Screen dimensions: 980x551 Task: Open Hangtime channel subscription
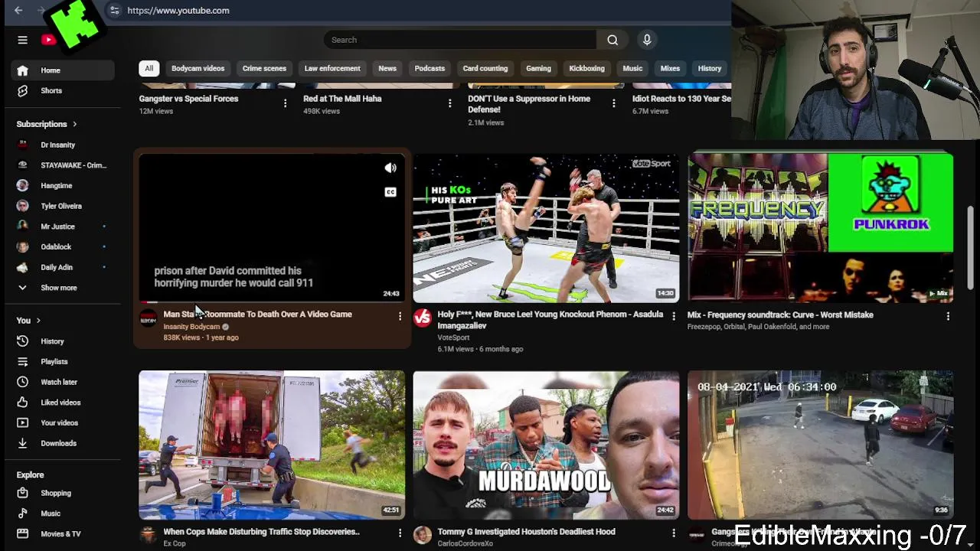(x=63, y=185)
